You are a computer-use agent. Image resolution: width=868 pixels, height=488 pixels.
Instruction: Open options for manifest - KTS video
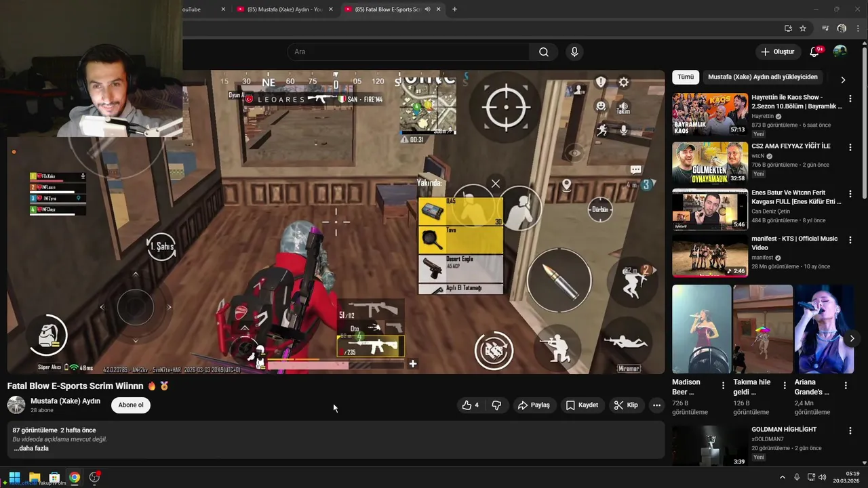click(x=850, y=240)
